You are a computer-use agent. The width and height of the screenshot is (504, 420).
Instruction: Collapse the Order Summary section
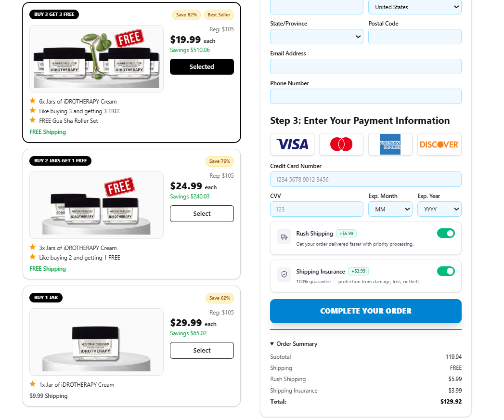(x=294, y=344)
